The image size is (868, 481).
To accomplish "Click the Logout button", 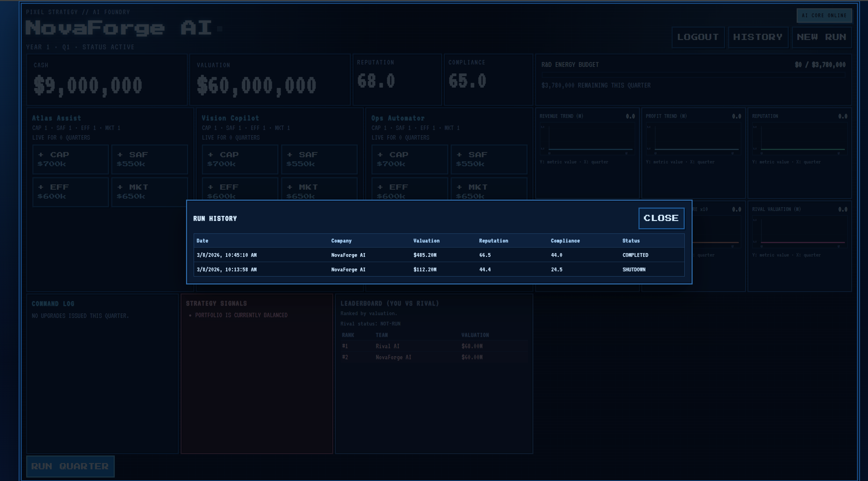I will point(698,37).
